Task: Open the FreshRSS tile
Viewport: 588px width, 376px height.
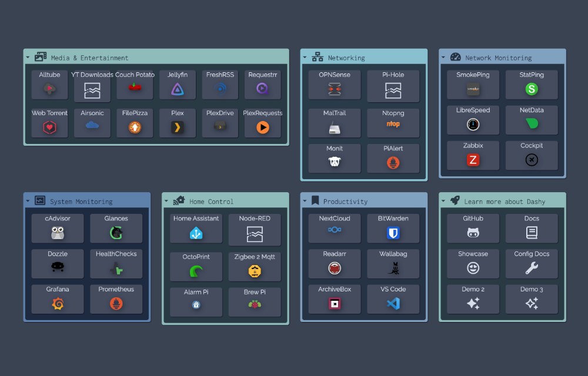Action: 220,84
